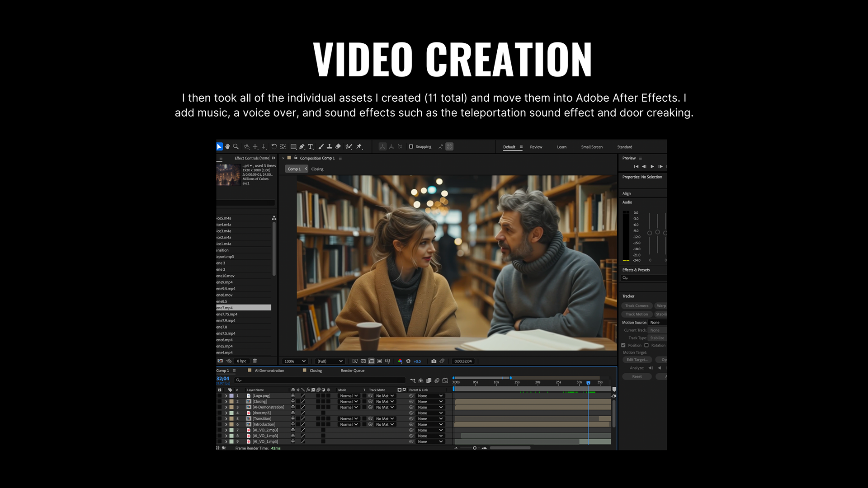Toggle preserve transparency box on Logo.png layer
The image size is (868, 488).
coord(364,396)
